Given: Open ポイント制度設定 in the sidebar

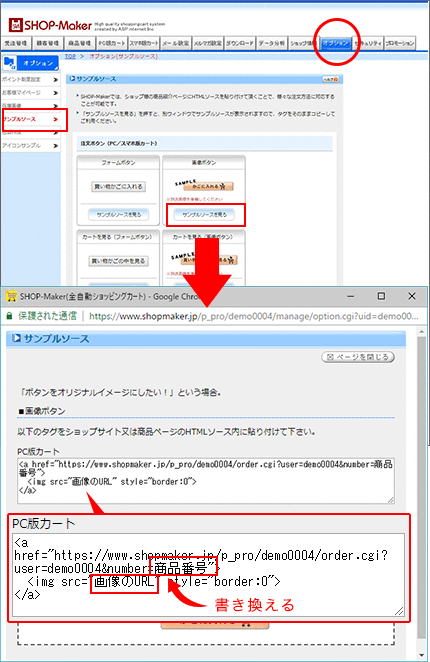Looking at the screenshot, I should [x=21, y=79].
